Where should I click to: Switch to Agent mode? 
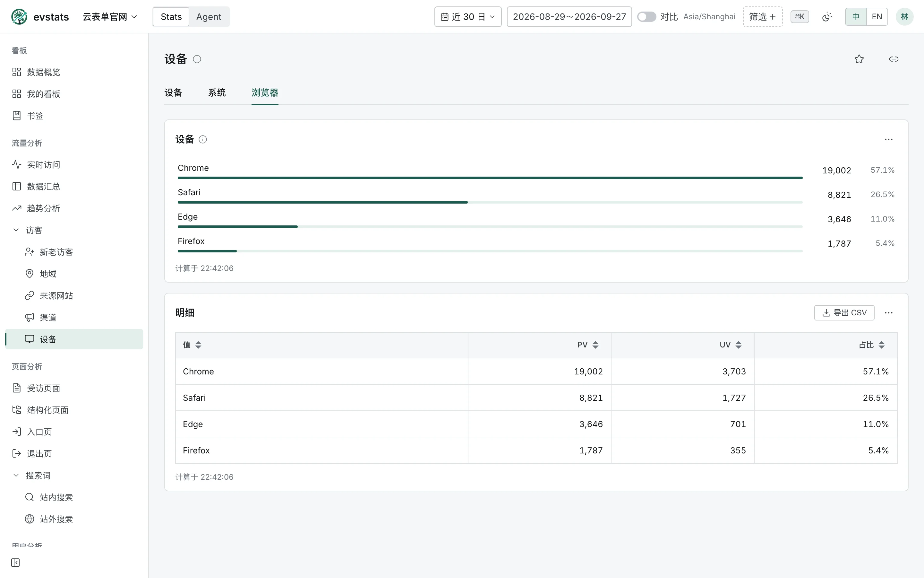[x=209, y=17]
